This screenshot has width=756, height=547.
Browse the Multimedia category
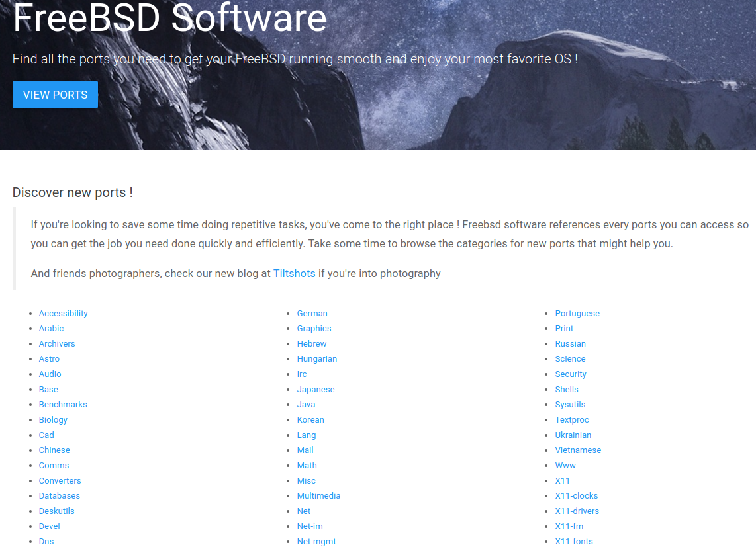coord(318,496)
